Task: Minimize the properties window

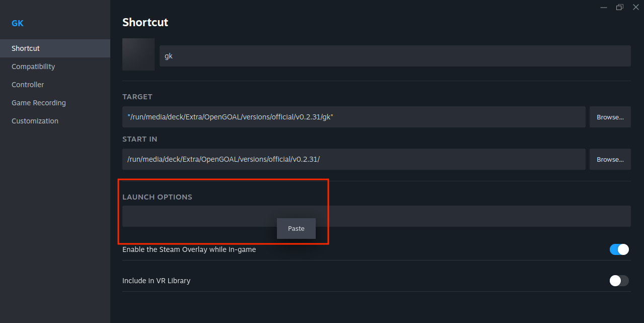Action: point(604,7)
